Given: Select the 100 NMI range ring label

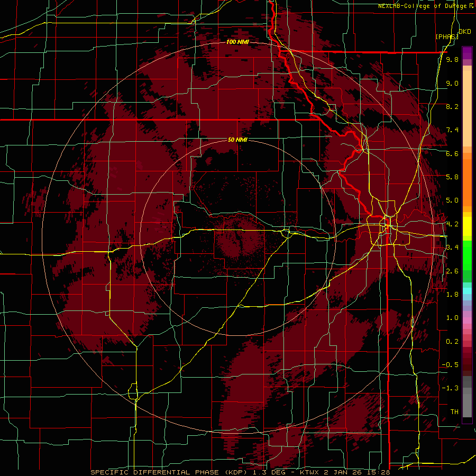Looking at the screenshot, I should (x=237, y=42).
